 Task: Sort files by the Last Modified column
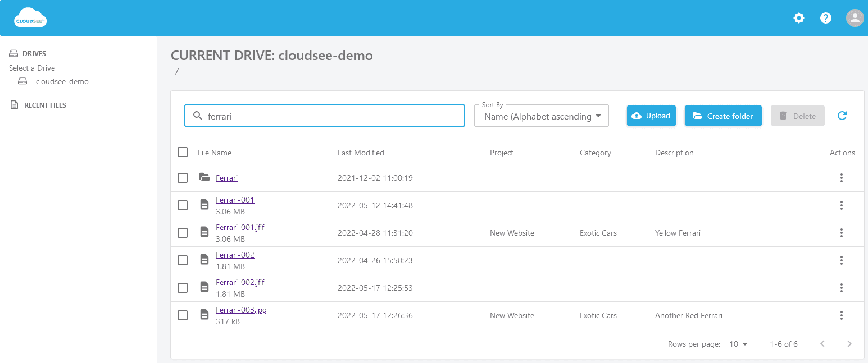(361, 152)
